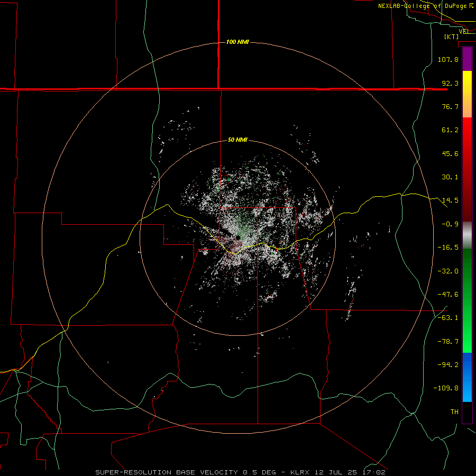
Task: Click the 14.5 velocity scale value
Action: [x=450, y=200]
